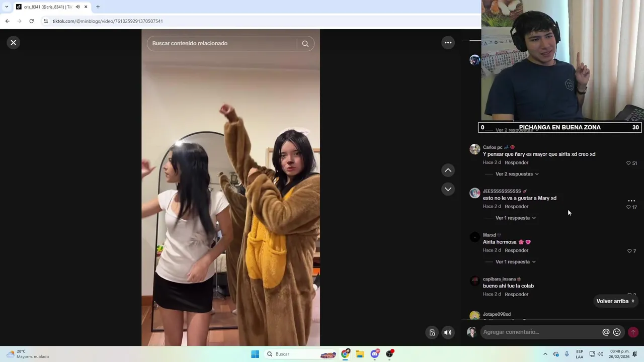
Task: Click the taskbar Buscar search box
Action: [300, 354]
